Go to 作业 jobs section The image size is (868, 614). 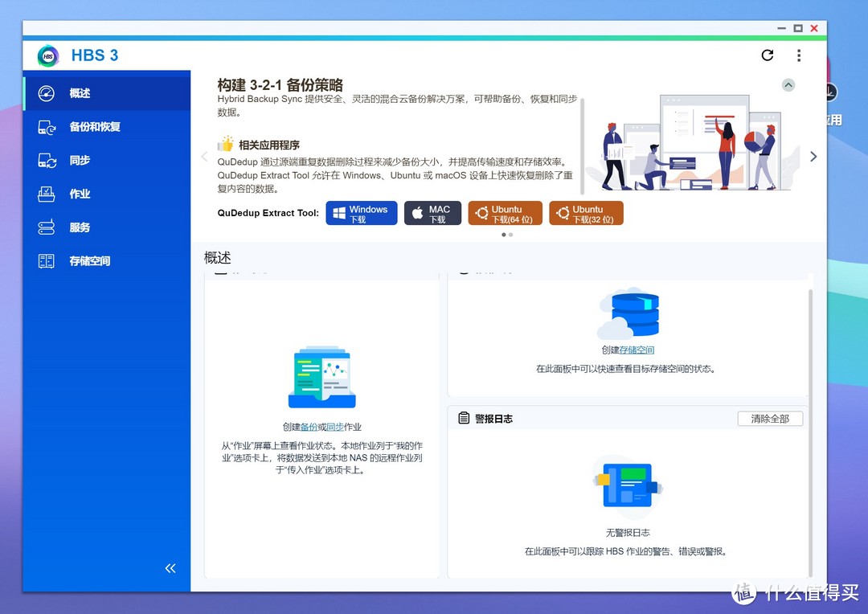point(107,194)
